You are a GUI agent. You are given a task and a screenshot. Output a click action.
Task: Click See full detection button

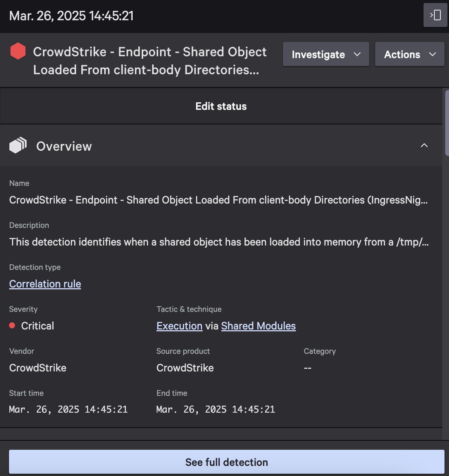coord(227,462)
